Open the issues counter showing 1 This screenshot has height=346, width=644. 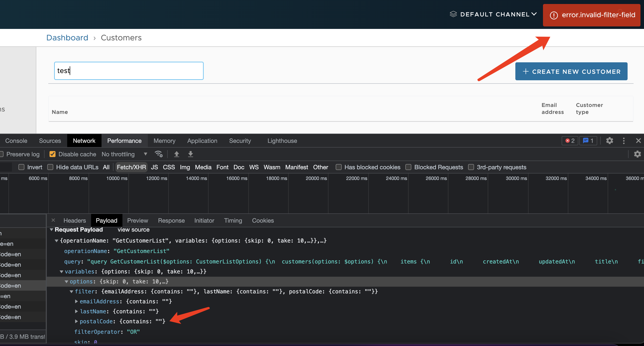[588, 141]
